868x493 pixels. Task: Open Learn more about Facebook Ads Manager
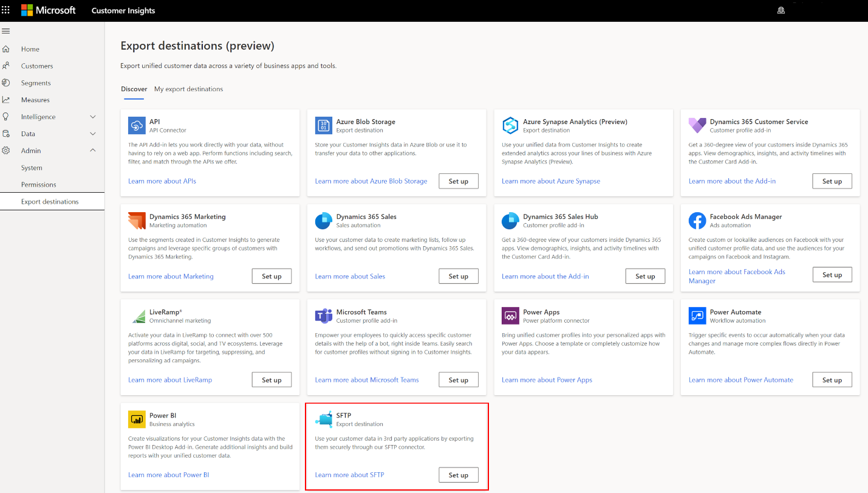737,277
